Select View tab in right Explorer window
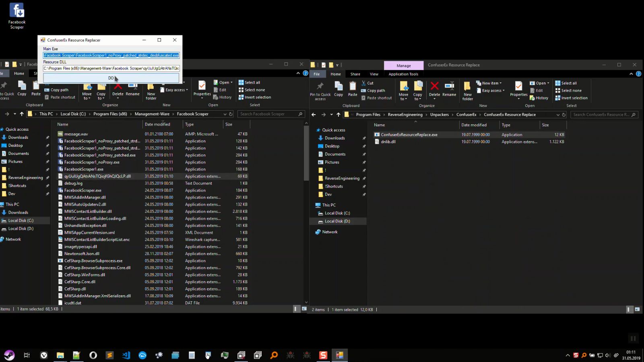644x362 pixels. (374, 74)
